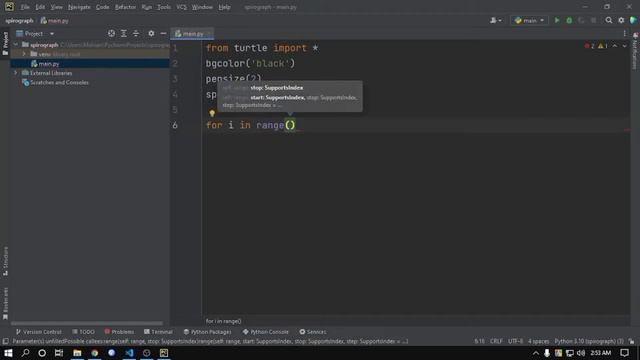Image resolution: width=640 pixels, height=360 pixels.
Task: Open the Python Packages tool window
Action: (207, 332)
